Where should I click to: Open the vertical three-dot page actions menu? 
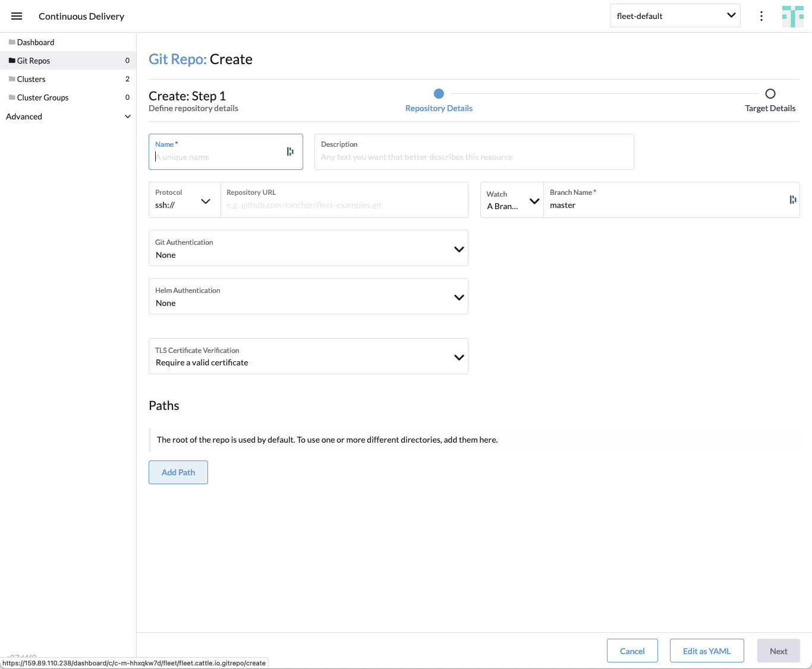(761, 16)
